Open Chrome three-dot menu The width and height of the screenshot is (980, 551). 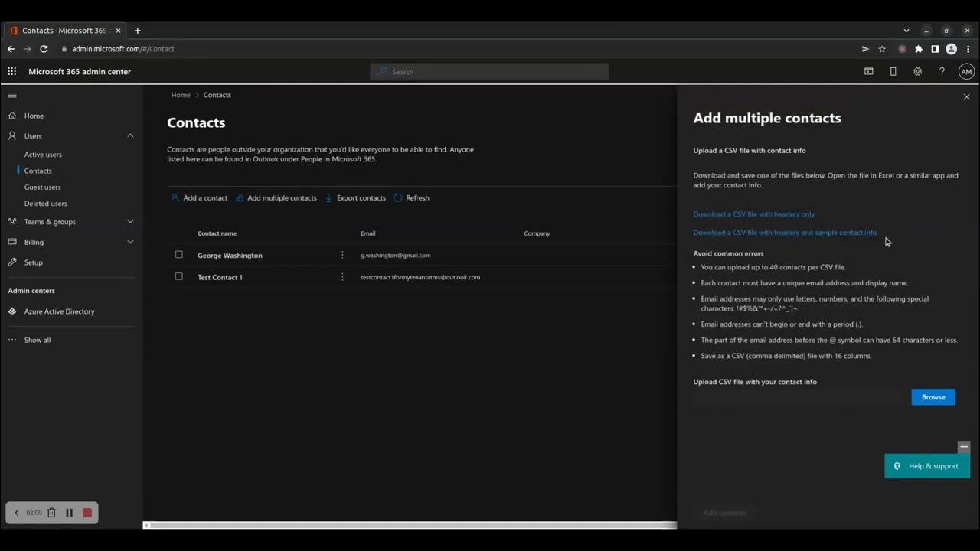968,48
